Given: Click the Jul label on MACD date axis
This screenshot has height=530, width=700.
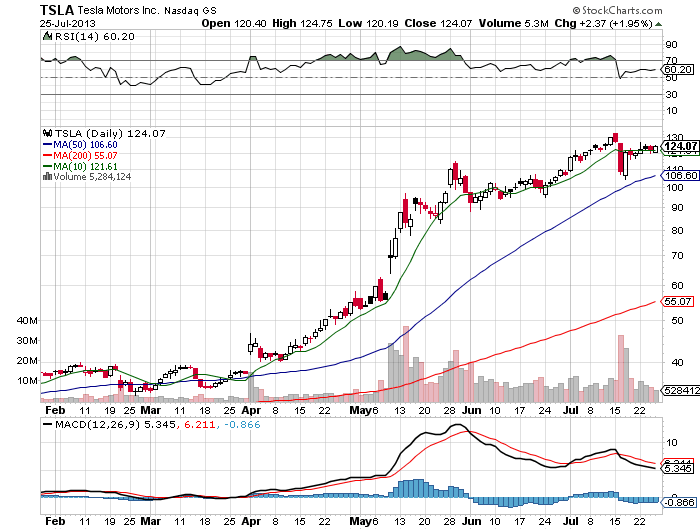Looking at the screenshot, I should pos(571,521).
